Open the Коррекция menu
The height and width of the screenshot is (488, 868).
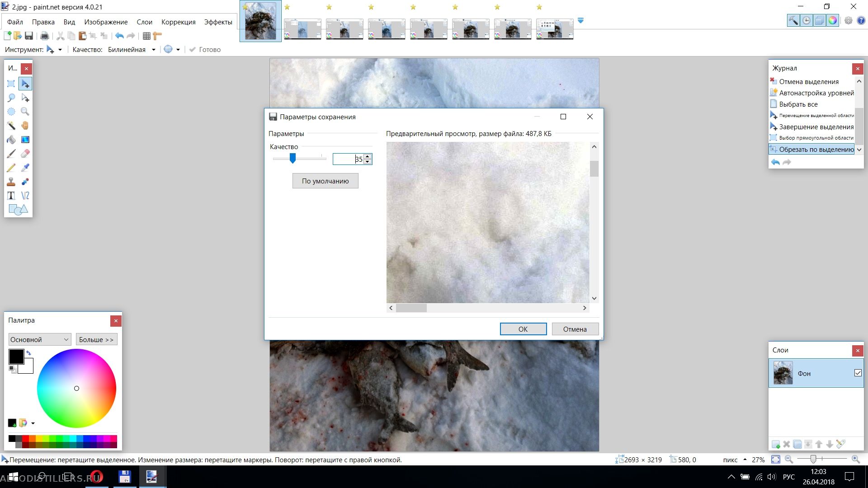tap(178, 22)
